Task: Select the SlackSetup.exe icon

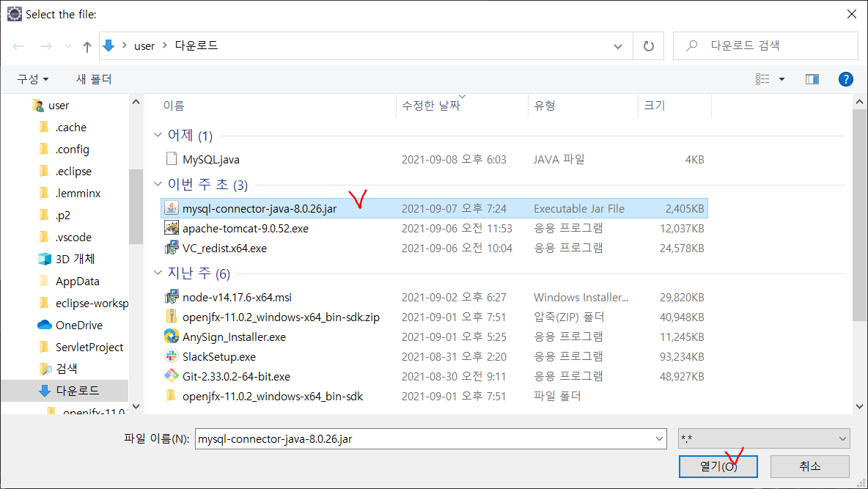Action: 172,356
